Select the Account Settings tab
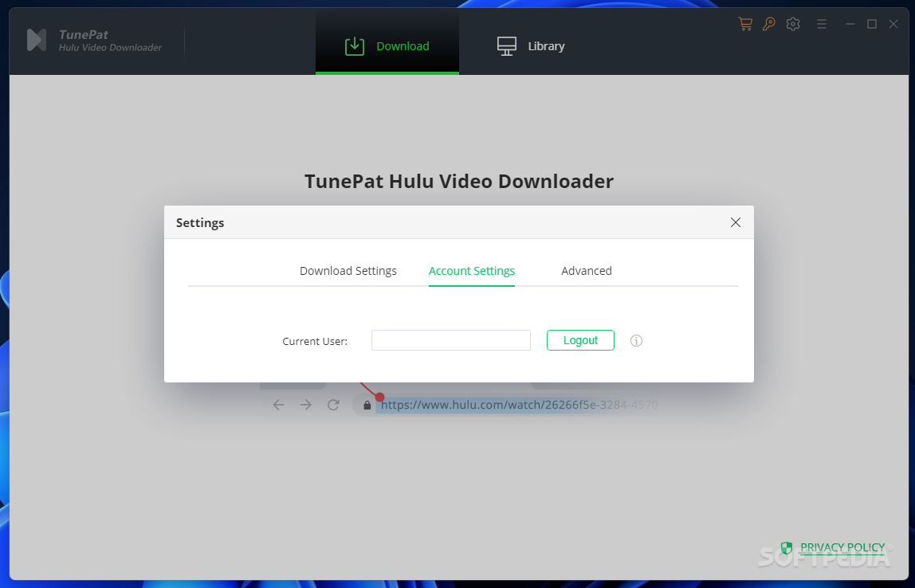This screenshot has height=588, width=915. (472, 271)
